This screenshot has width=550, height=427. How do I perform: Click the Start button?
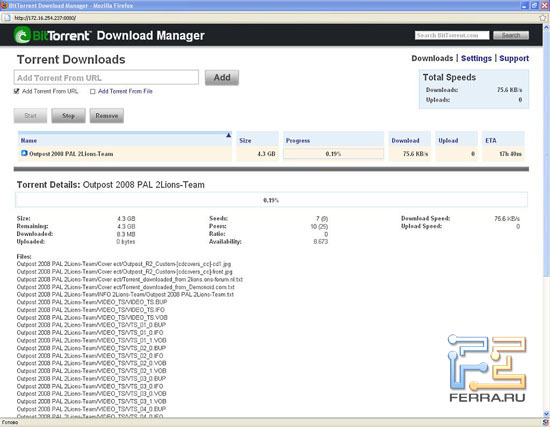pos(31,116)
